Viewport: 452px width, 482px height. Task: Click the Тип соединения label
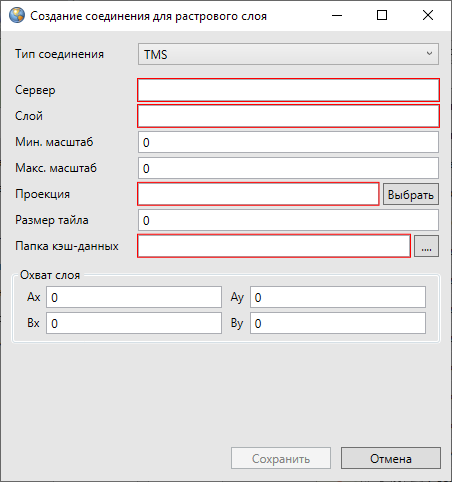59,54
